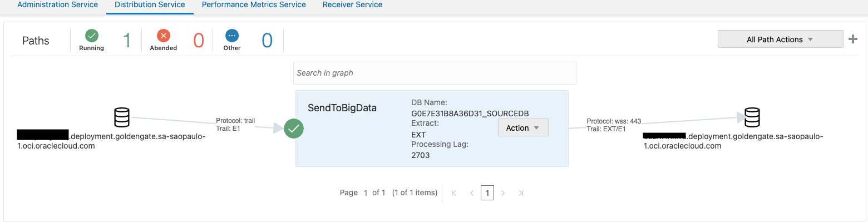Open Performance Metrics Service tab
The height and width of the screenshot is (222, 868).
pos(254,5)
